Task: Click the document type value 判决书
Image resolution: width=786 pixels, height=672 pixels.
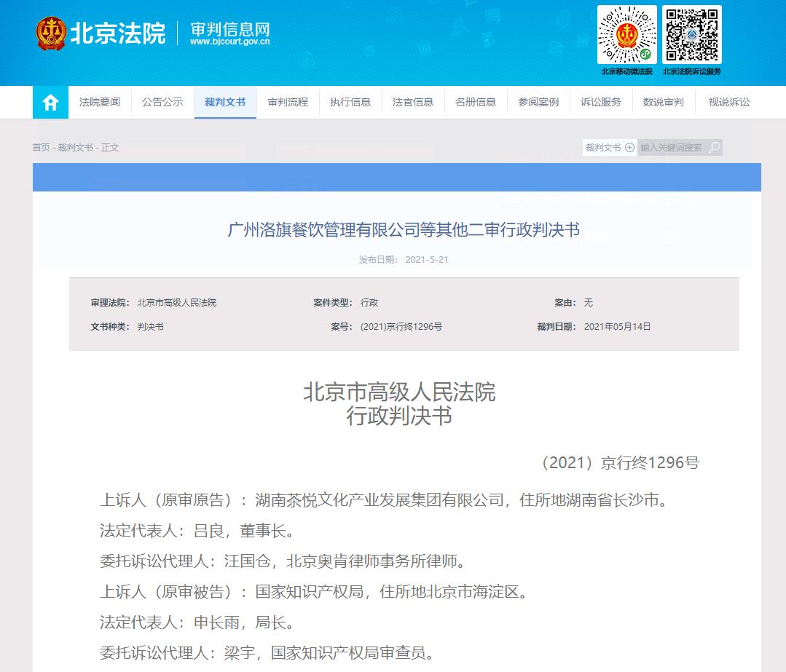Action: pyautogui.click(x=150, y=327)
